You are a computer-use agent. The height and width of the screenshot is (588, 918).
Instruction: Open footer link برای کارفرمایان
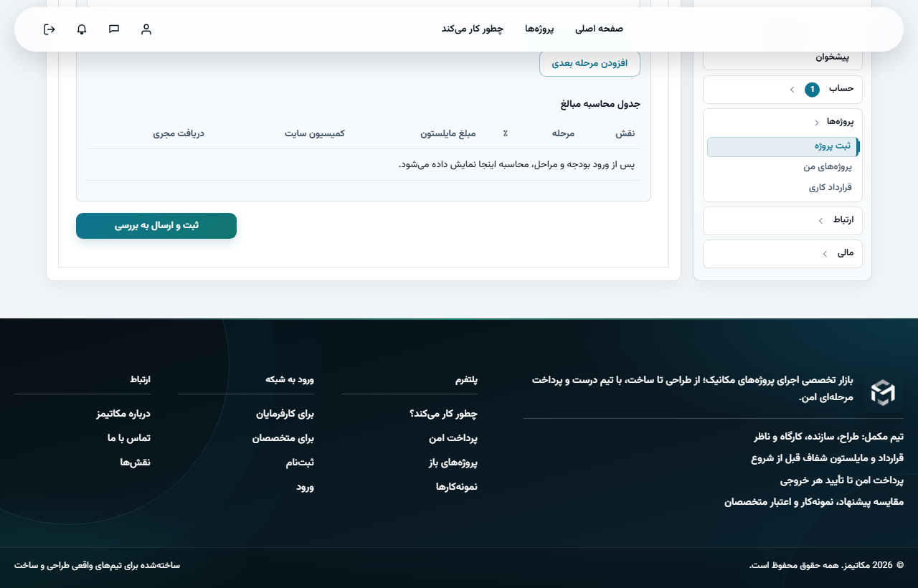tap(285, 414)
